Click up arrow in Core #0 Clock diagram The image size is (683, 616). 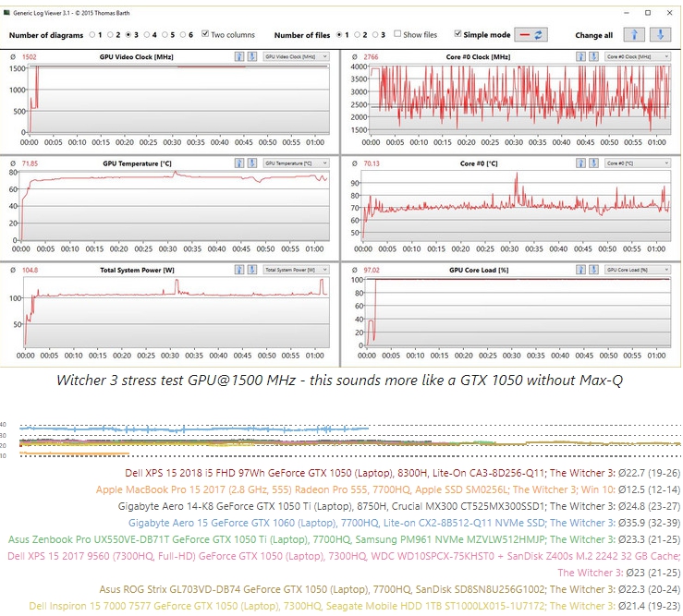tap(580, 56)
